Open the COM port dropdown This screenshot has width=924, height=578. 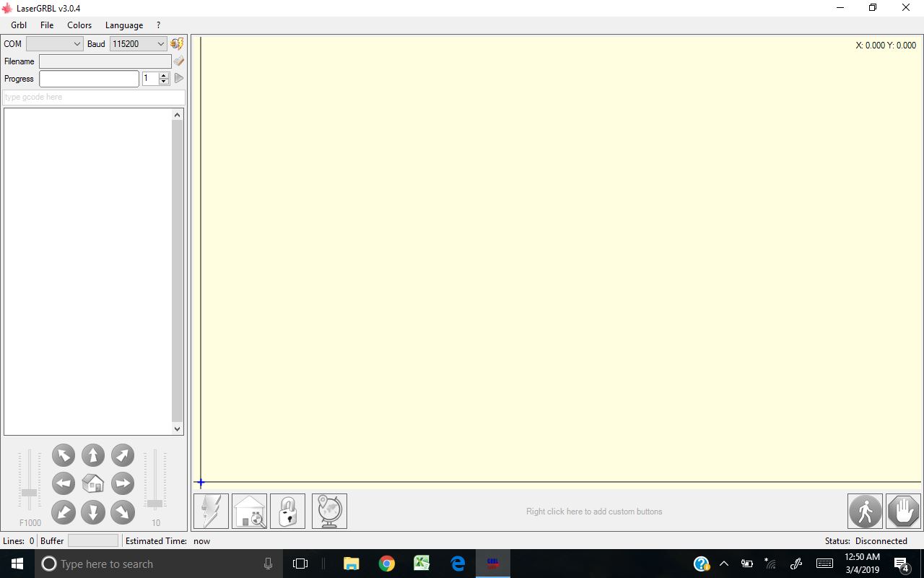tap(55, 44)
